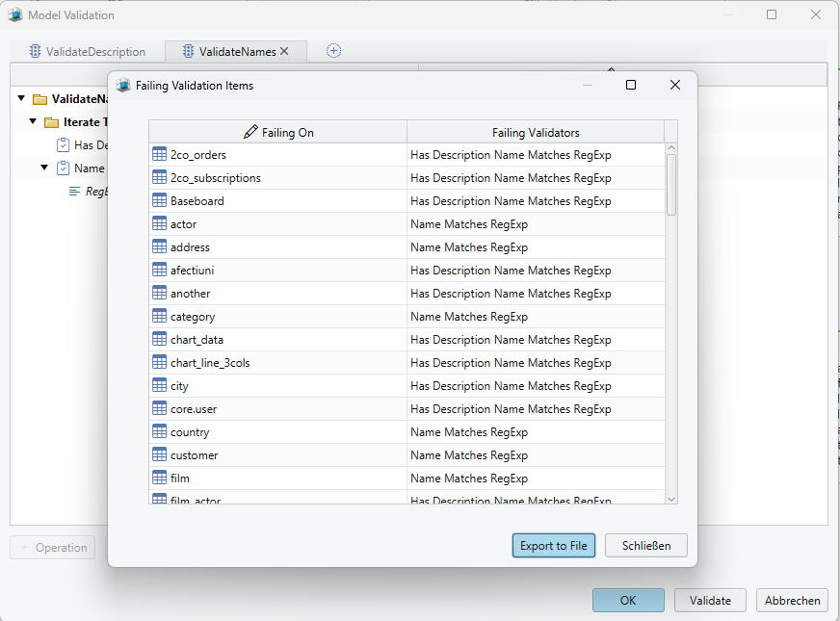This screenshot has height=621, width=840.
Task: Click the vertical scrollbar thumb of failing items
Action: pyautogui.click(x=671, y=185)
